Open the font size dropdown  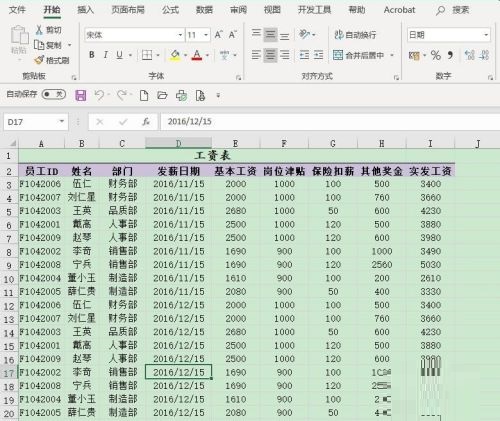(206, 35)
